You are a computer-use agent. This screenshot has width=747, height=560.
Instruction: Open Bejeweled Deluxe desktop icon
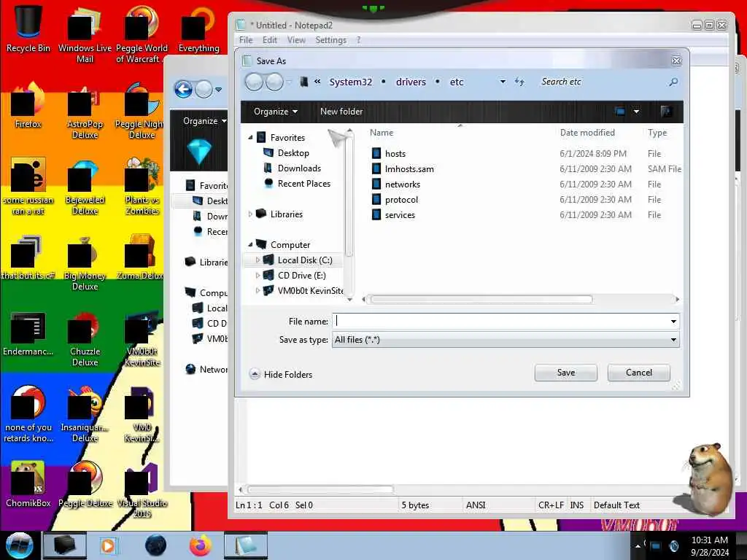click(85, 187)
